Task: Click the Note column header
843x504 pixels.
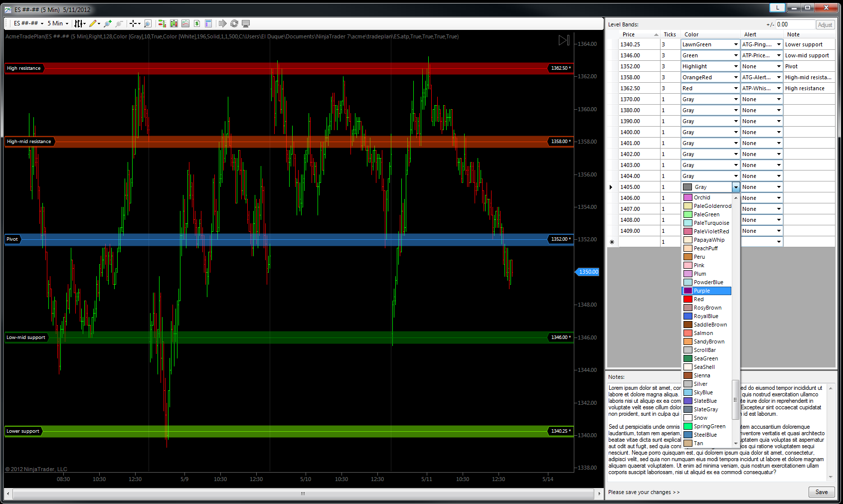Action: pos(809,34)
